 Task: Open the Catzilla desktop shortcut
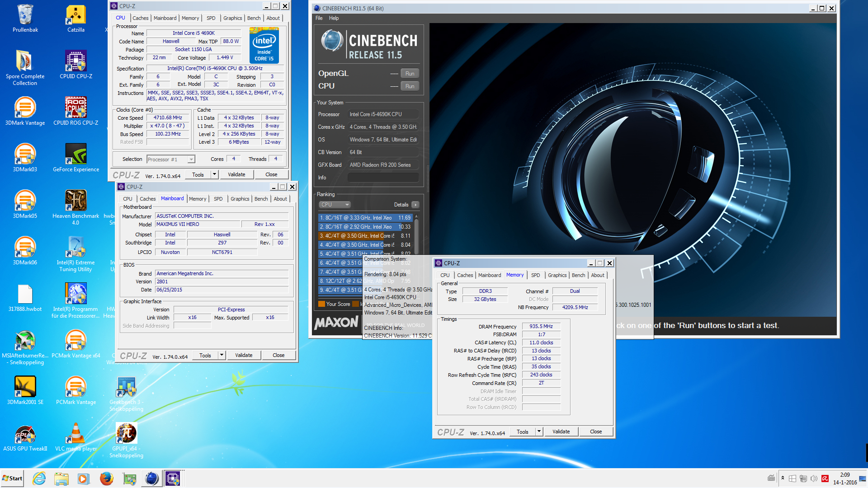(76, 18)
